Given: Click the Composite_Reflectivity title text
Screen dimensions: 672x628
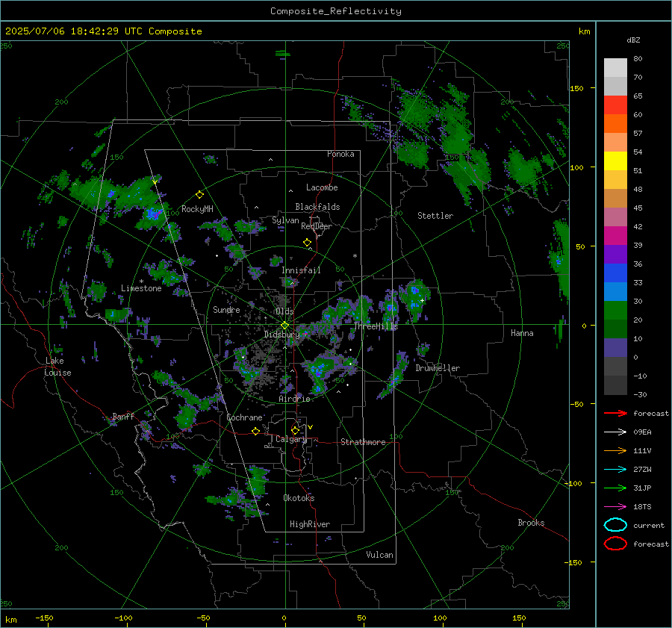Looking at the screenshot, I should point(336,11).
